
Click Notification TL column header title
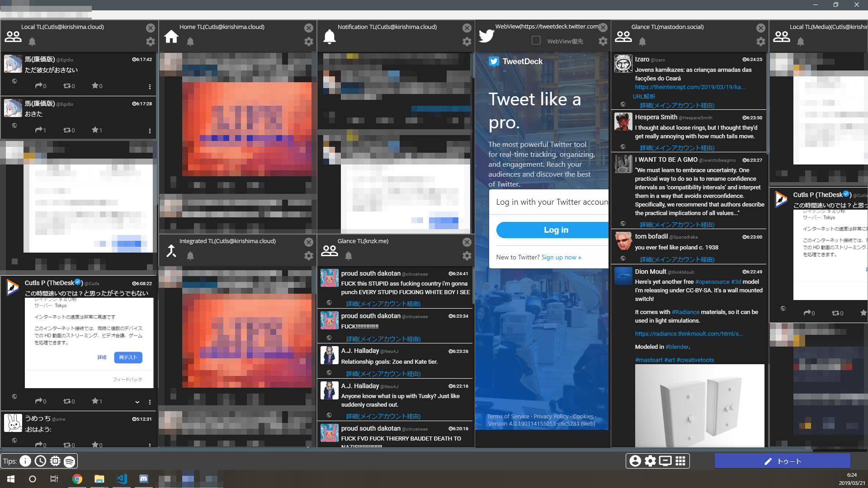[x=387, y=27]
